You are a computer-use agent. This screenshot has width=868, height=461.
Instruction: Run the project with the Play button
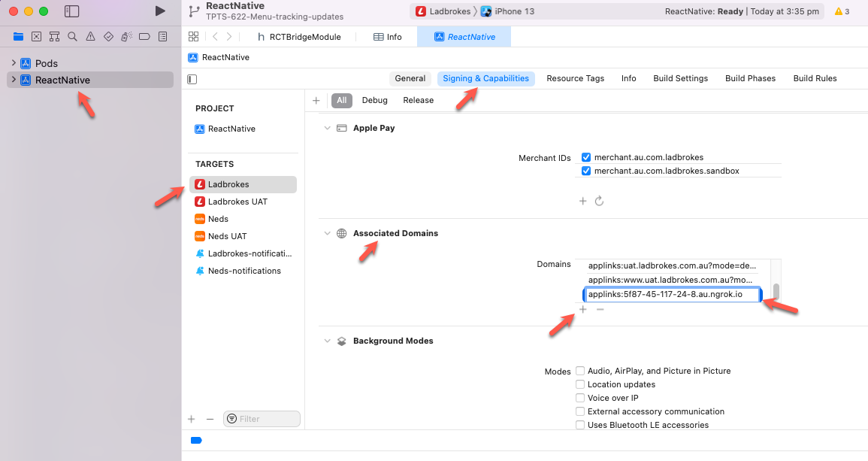(x=160, y=11)
